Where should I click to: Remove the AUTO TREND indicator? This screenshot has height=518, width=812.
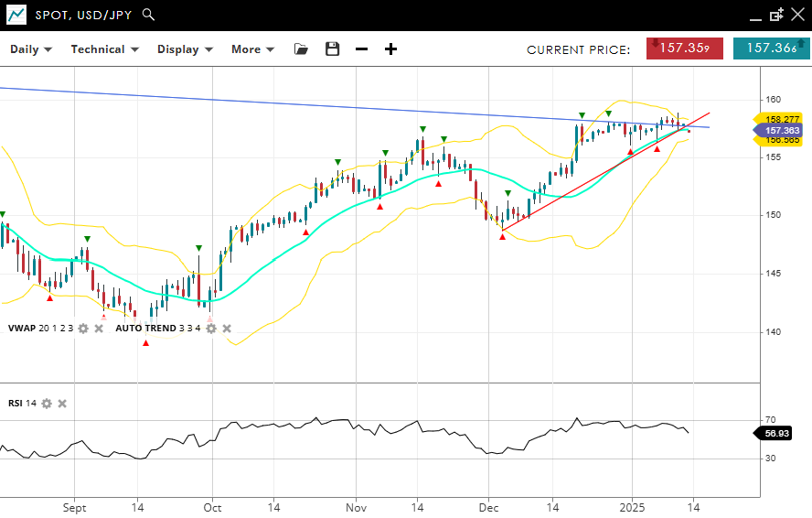pyautogui.click(x=227, y=329)
